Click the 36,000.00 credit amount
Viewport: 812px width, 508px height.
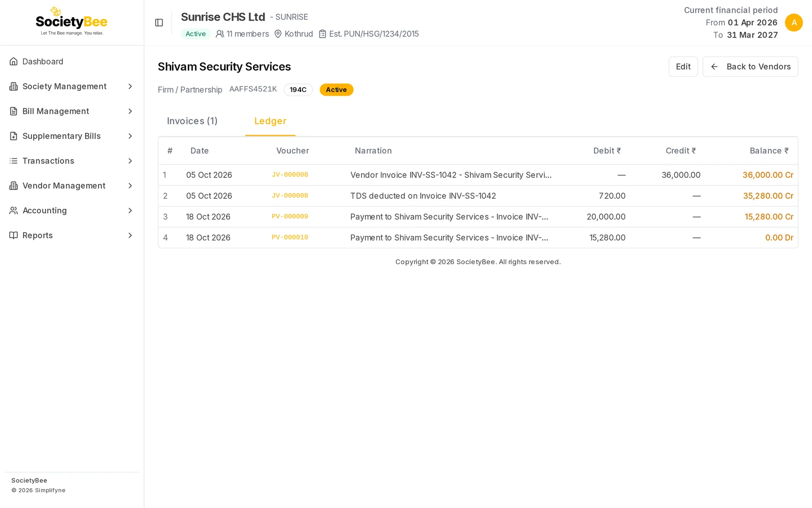tap(681, 175)
